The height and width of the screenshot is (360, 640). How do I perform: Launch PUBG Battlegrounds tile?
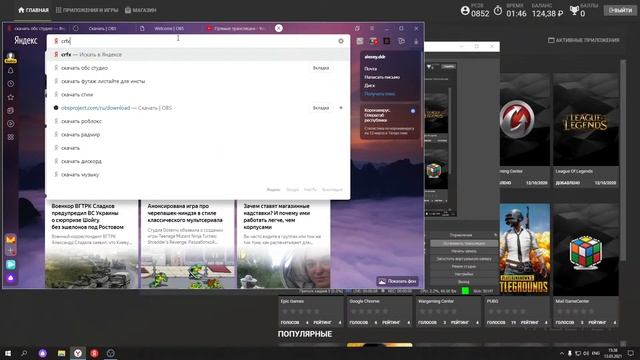524,249
